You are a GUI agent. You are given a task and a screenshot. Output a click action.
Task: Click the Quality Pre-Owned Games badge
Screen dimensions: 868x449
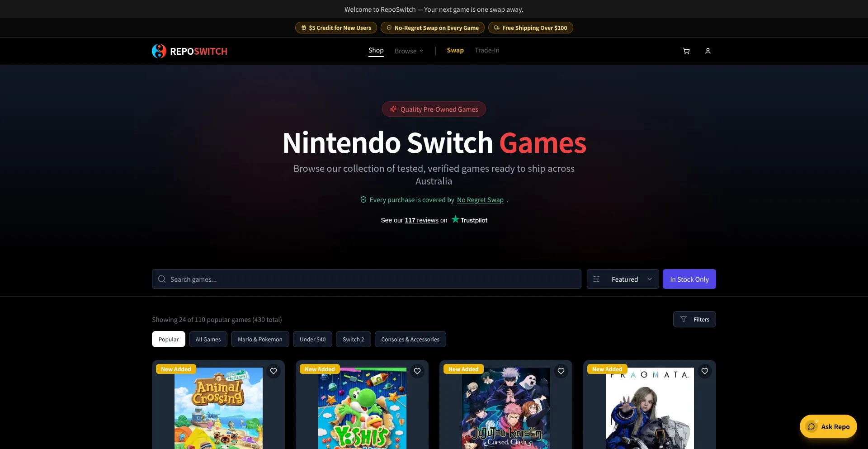(434, 109)
